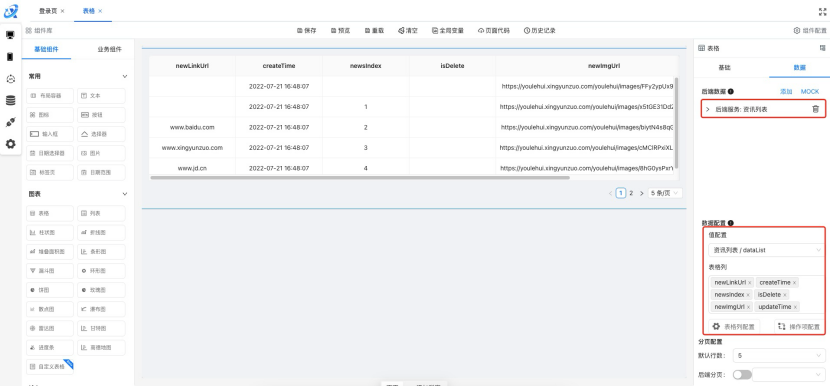Select the 布局容器 layout container component
Viewport: 830px width, 386px height.
tap(50, 96)
